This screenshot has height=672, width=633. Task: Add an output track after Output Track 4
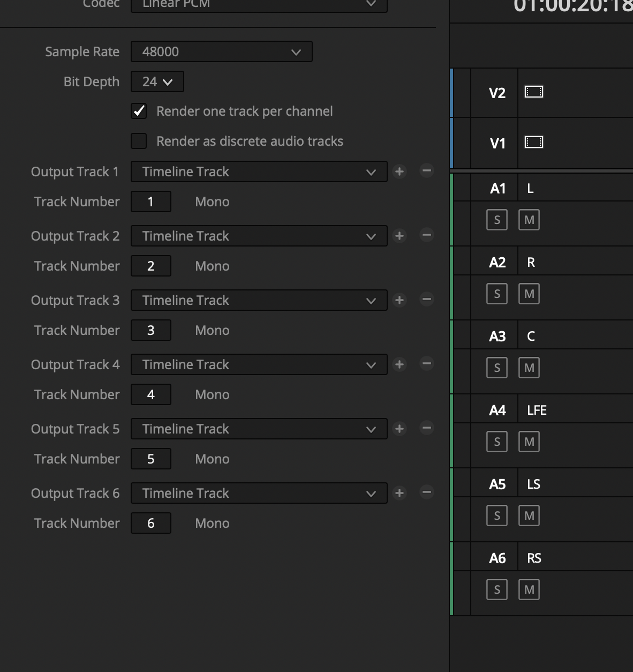click(x=400, y=364)
